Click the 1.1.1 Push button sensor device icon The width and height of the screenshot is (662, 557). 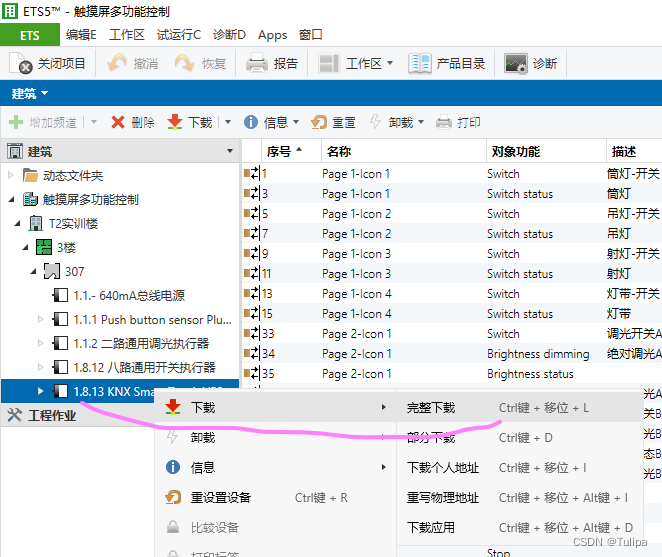(x=60, y=319)
